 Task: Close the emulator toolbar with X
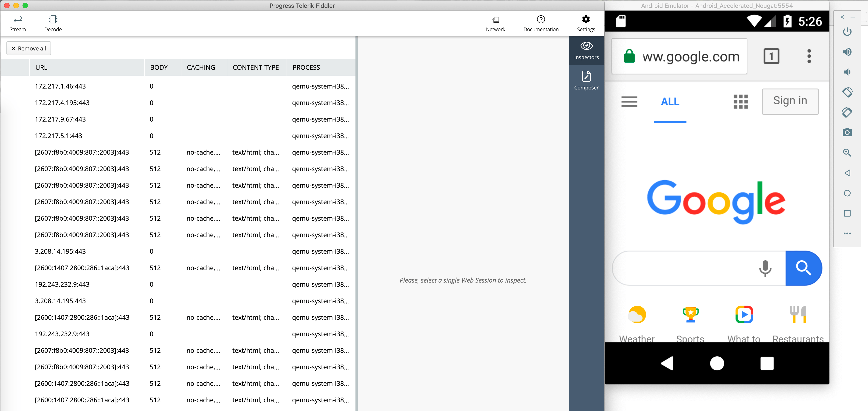click(x=842, y=17)
